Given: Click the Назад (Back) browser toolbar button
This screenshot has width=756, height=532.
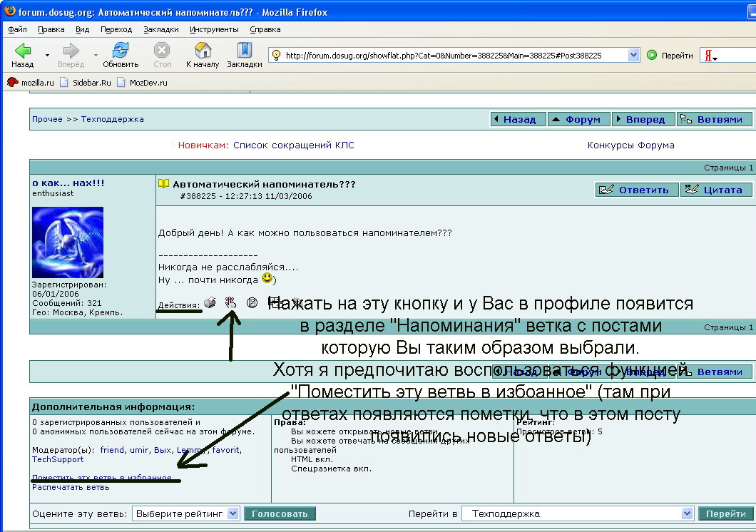Looking at the screenshot, I should point(22,54).
